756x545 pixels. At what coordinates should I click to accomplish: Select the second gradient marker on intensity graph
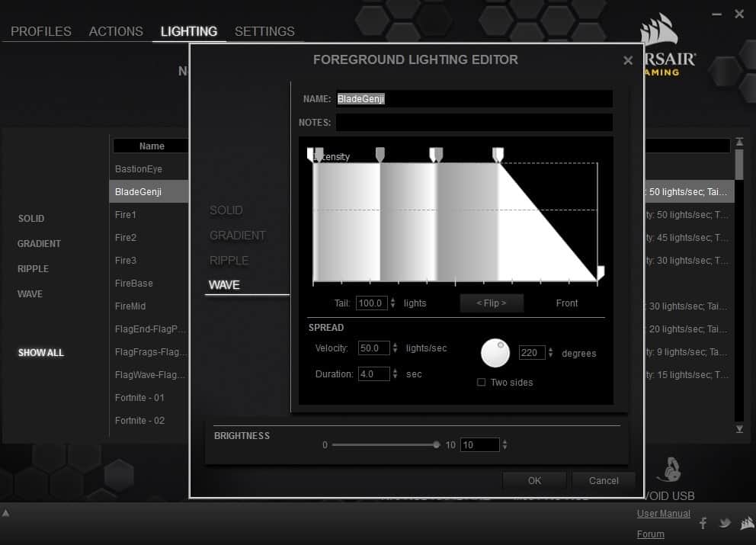coord(380,154)
